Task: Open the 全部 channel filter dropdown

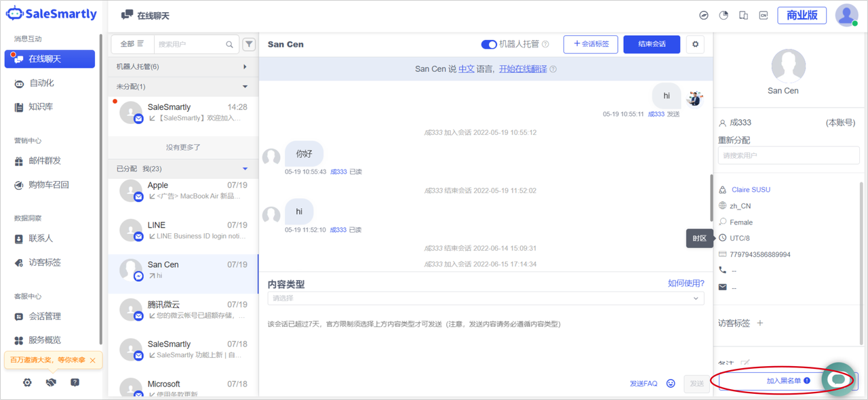Action: point(132,44)
